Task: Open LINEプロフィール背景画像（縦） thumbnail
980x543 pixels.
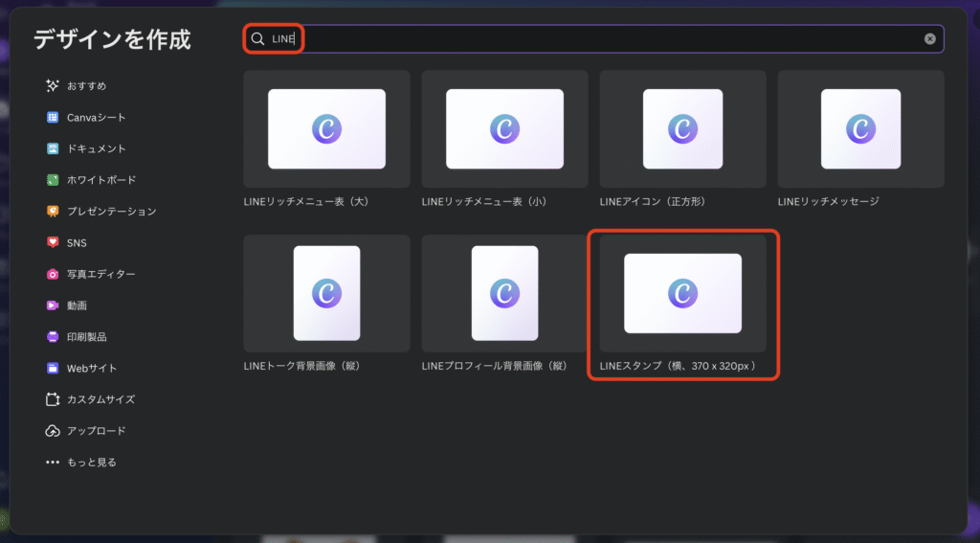Action: [505, 293]
